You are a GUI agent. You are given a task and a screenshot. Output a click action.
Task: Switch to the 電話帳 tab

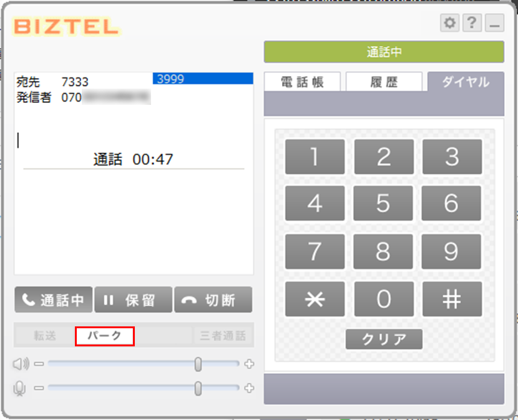pos(302,82)
